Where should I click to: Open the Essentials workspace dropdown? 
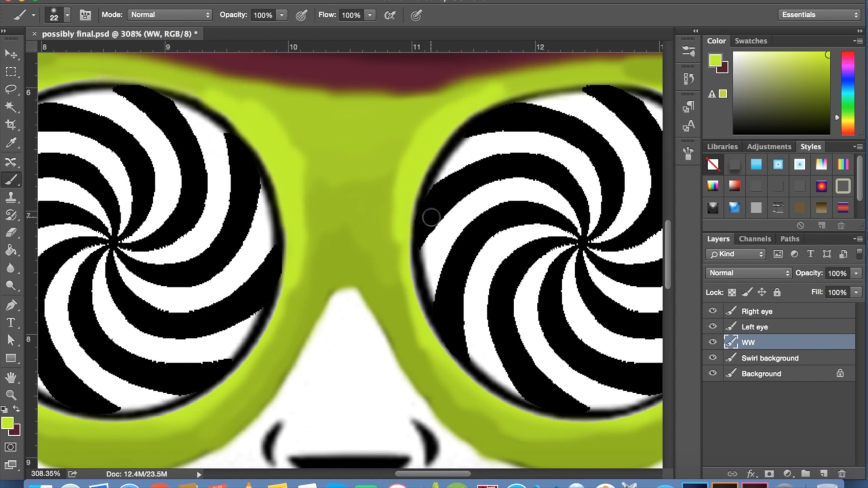[x=819, y=15]
